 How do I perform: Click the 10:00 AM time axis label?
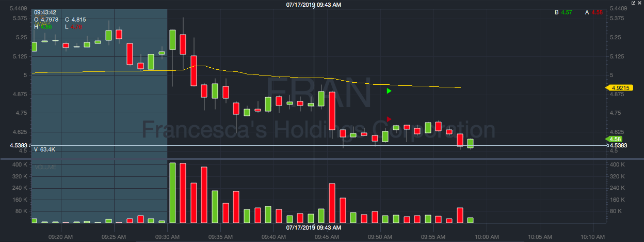[x=486, y=236]
